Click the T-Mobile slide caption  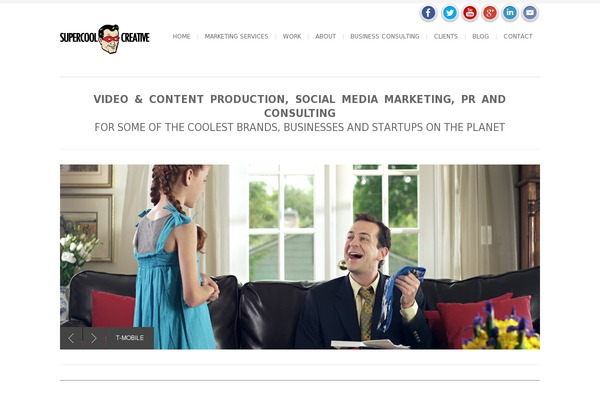coord(130,338)
